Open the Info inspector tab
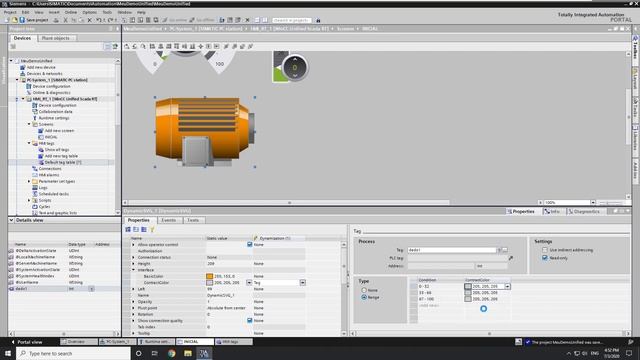The height and width of the screenshot is (360, 640). [552, 211]
